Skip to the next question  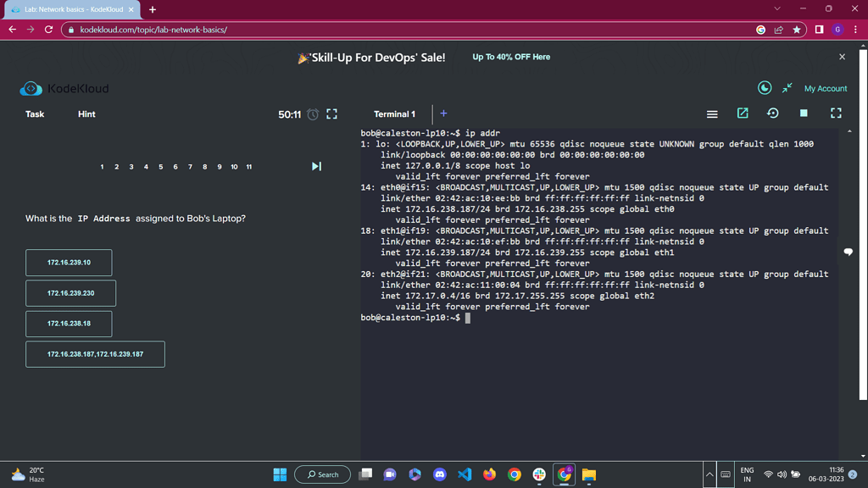coord(316,166)
